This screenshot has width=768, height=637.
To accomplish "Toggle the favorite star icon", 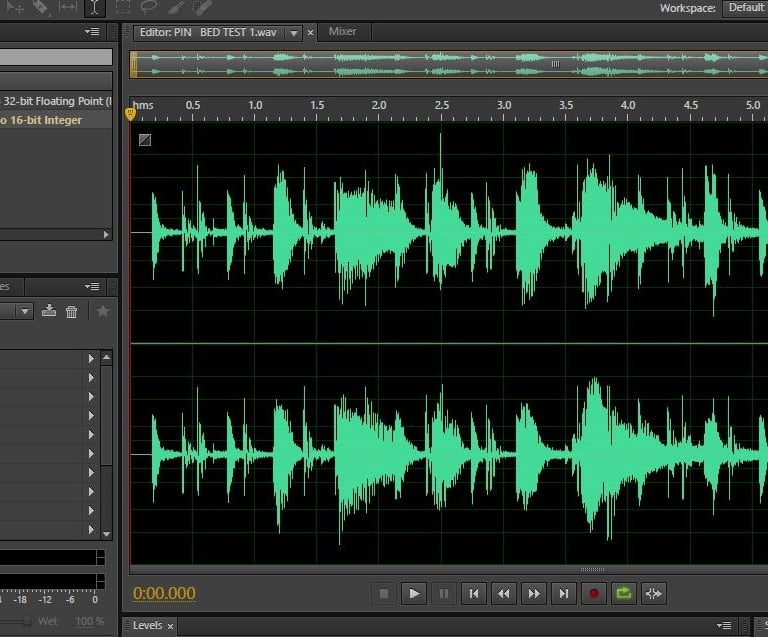I will (x=103, y=311).
